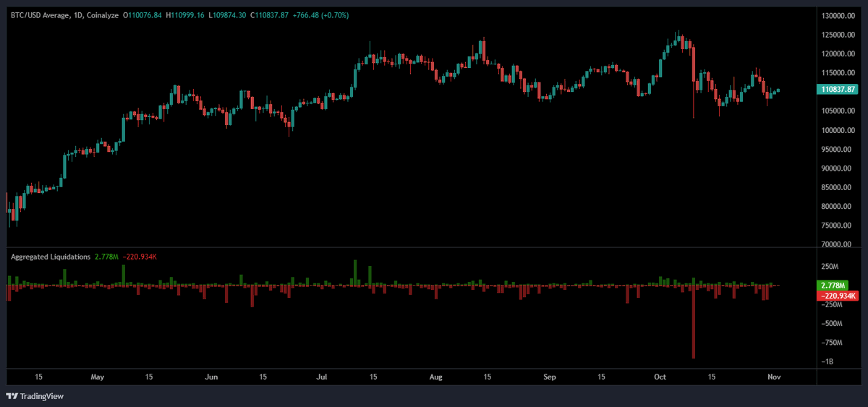The height and width of the screenshot is (407, 868).
Task: Click the Nov label on time axis
Action: [x=773, y=377]
